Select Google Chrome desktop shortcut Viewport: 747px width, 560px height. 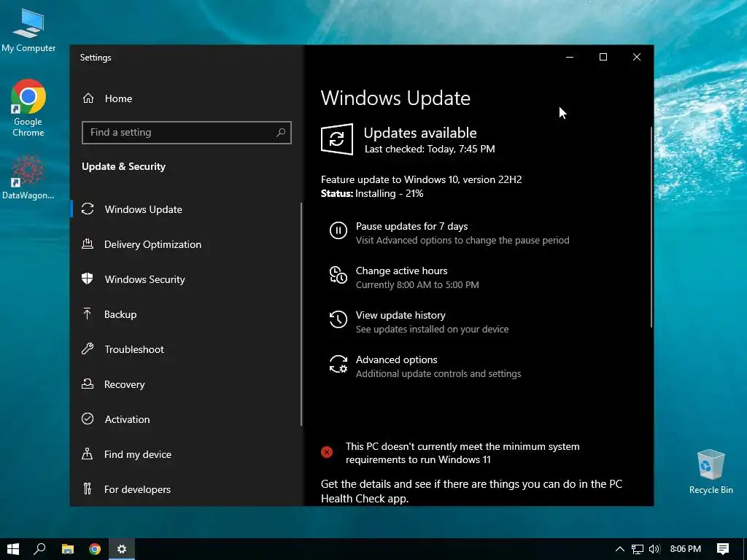(x=28, y=109)
